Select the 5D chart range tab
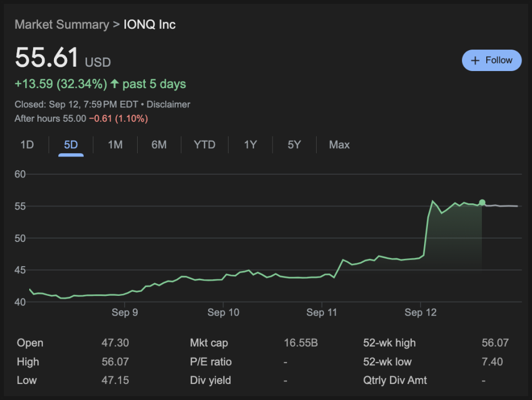The width and height of the screenshot is (532, 400). pos(71,145)
